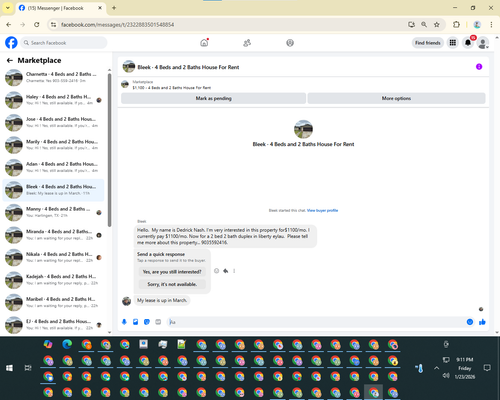Open Miranda's conversation in the chat list
Viewport: 500px width, 400px height.
[53, 235]
